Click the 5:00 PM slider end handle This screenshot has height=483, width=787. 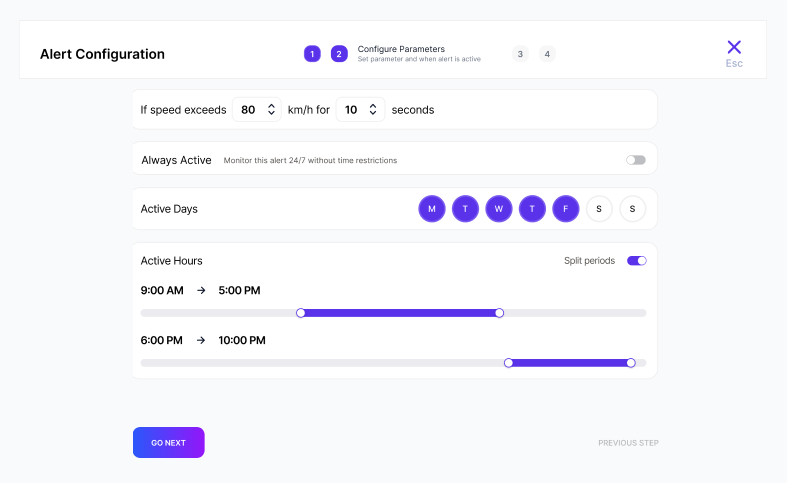coord(499,313)
